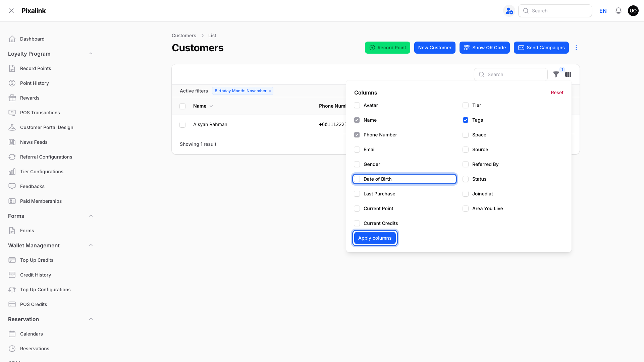Image resolution: width=644 pixels, height=362 pixels.
Task: Click the Send Campaigns button
Action: tap(541, 48)
